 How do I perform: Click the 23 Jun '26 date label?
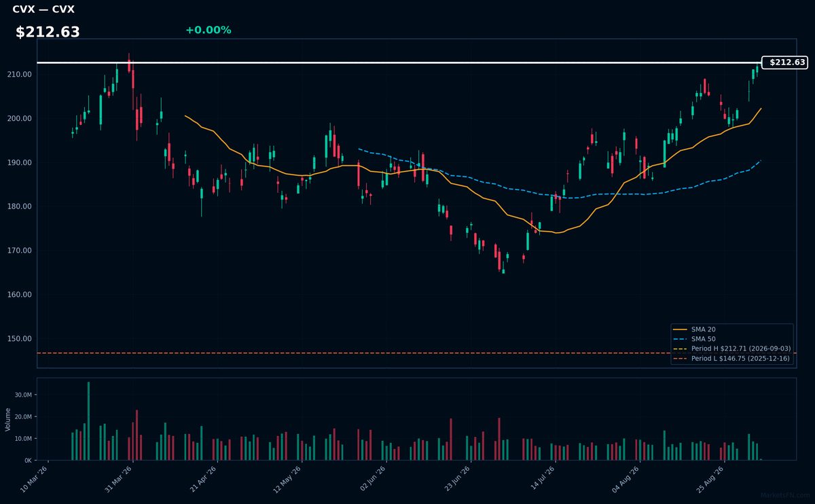coord(456,478)
